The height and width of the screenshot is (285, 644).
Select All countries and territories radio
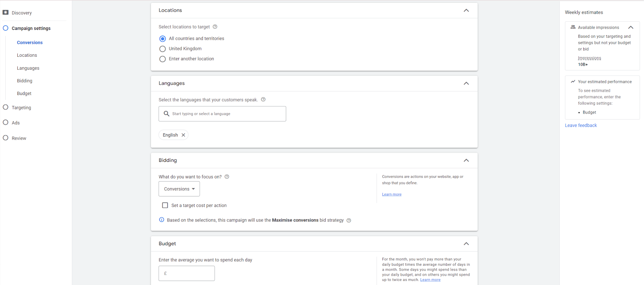pos(163,39)
